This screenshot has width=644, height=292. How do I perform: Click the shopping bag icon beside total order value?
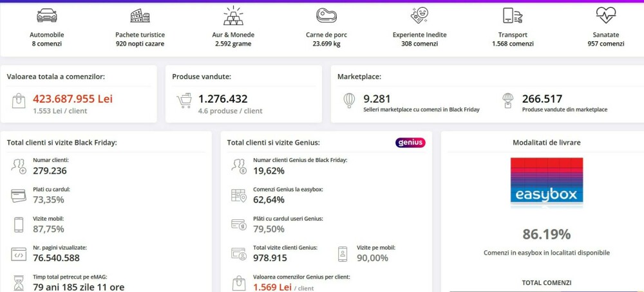click(x=19, y=101)
